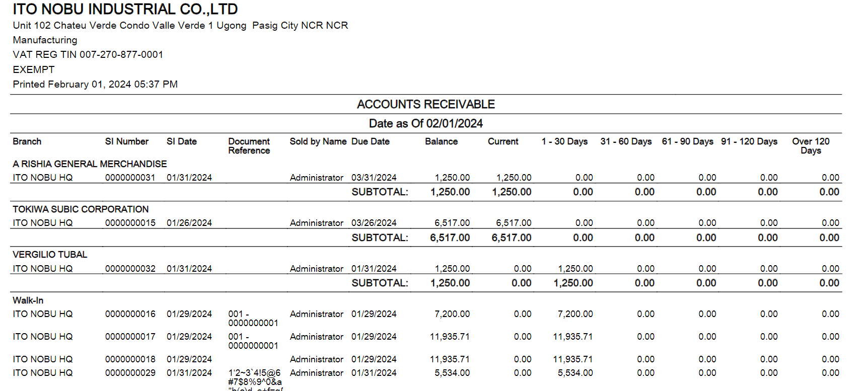
Task: Click the document reference of invoice 0000000016
Action: click(253, 319)
